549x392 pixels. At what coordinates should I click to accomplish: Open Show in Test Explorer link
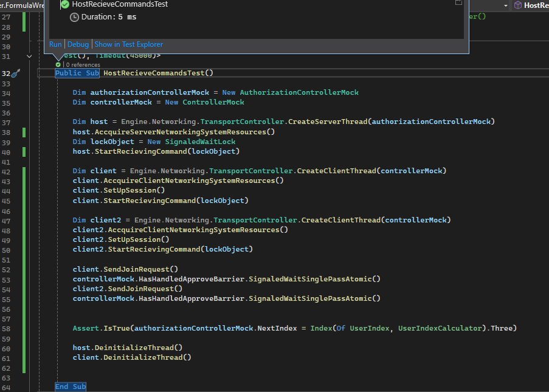click(128, 44)
